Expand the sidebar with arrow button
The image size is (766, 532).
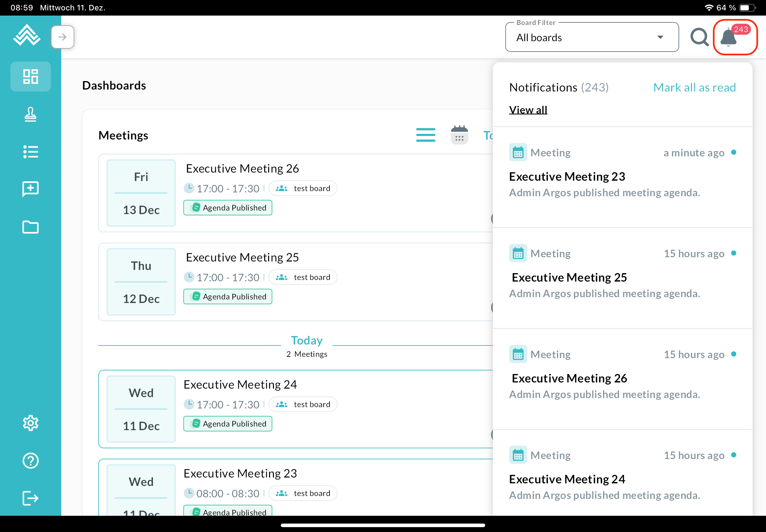coord(62,37)
